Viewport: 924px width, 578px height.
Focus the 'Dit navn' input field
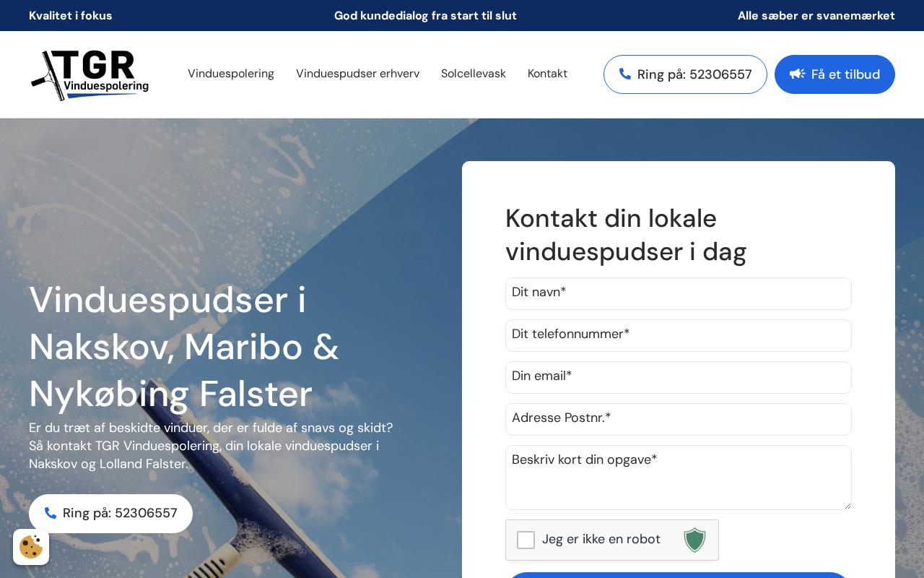click(x=679, y=293)
